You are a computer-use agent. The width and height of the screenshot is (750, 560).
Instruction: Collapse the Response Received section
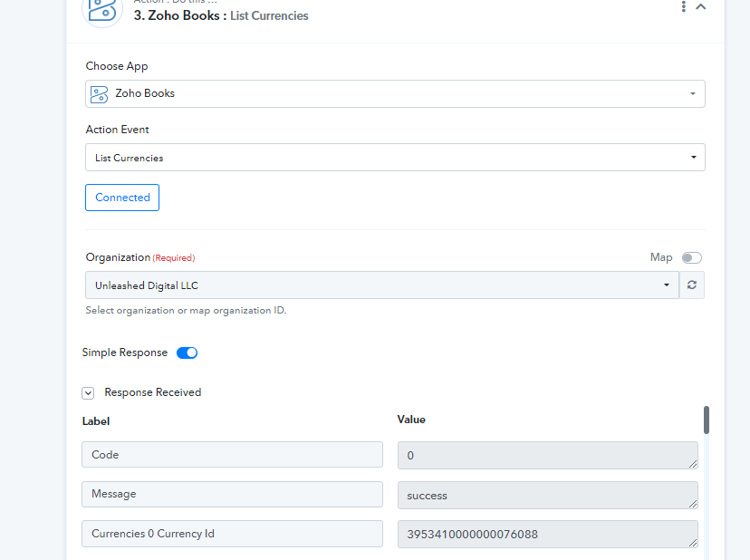coord(88,393)
